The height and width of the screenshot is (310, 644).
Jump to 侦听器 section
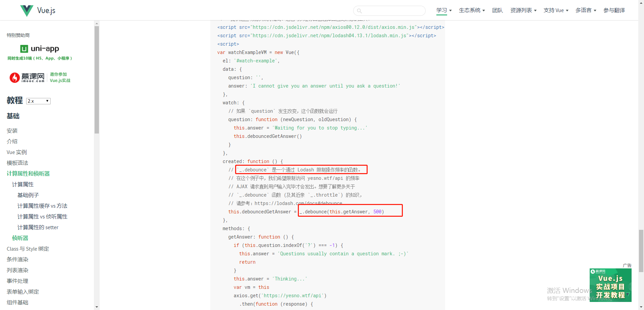pyautogui.click(x=20, y=238)
